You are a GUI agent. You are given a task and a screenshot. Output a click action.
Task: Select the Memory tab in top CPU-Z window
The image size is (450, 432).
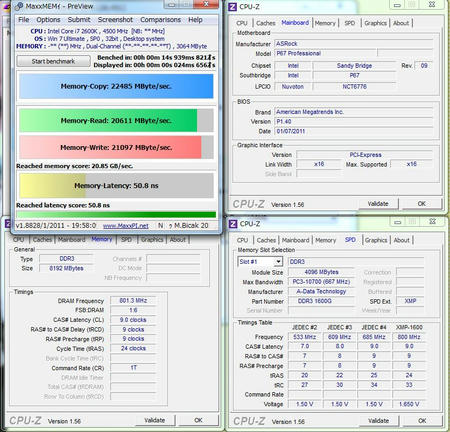click(325, 23)
